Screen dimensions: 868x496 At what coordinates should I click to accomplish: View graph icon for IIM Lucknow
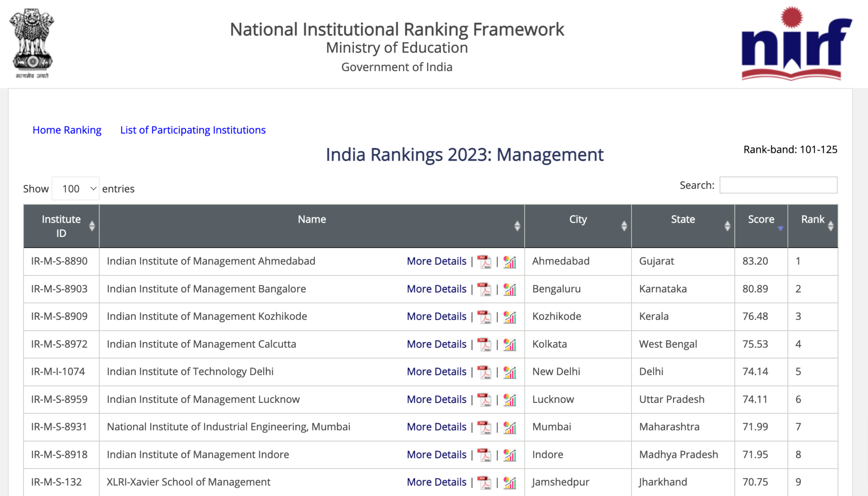point(510,400)
